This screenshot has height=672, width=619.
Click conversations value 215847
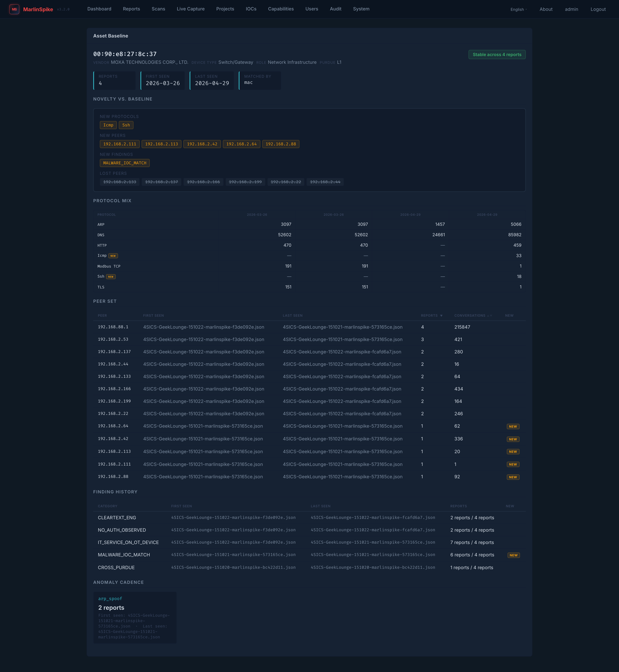[462, 327]
